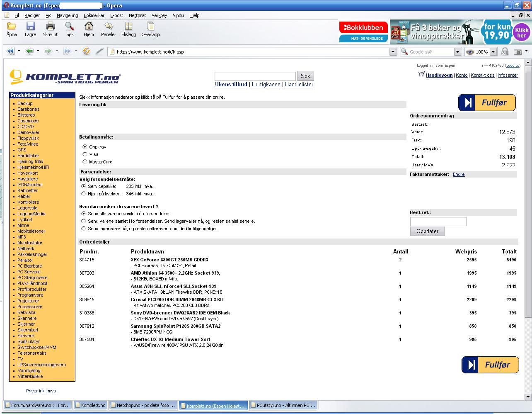Open the Fil menu
The width and height of the screenshot is (532, 414).
click(17, 15)
